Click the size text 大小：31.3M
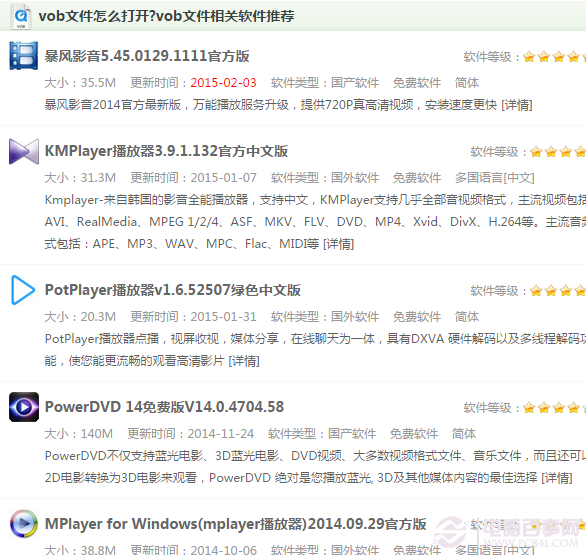 [x=80, y=178]
